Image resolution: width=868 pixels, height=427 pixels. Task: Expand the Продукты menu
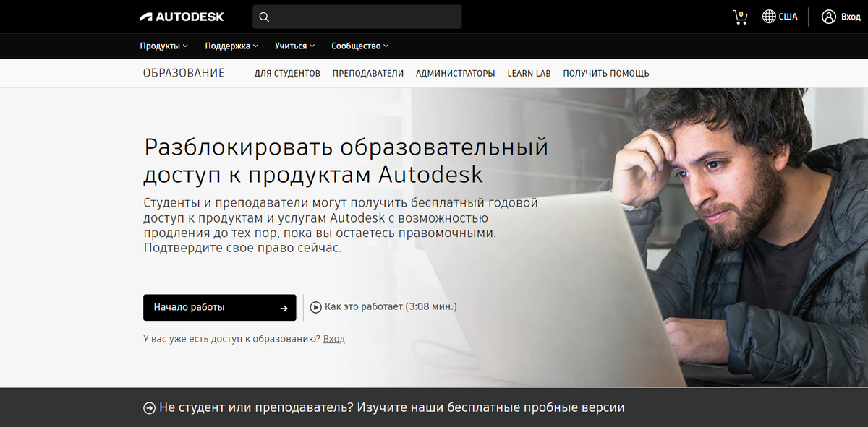tap(163, 46)
